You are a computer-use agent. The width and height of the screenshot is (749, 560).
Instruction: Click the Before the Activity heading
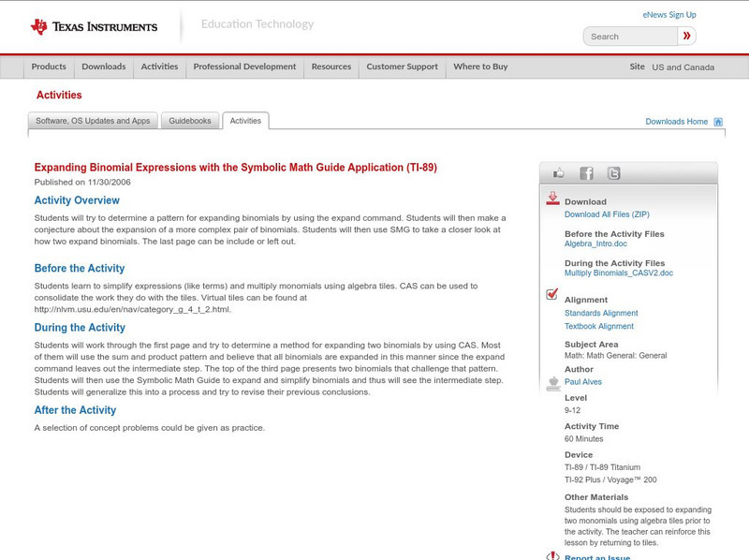[x=80, y=268]
